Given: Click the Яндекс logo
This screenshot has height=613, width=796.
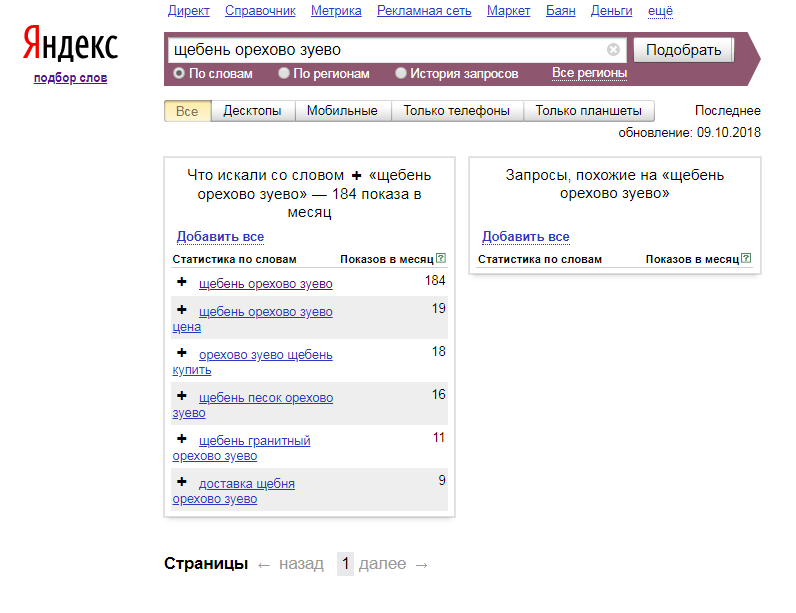Looking at the screenshot, I should (70, 44).
